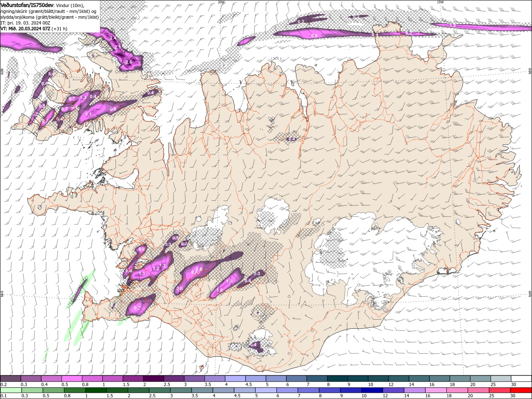The height and width of the screenshot is (399, 532).
Task: Pick the lavender upper swatch labeled 4
Action: [x=235, y=379]
